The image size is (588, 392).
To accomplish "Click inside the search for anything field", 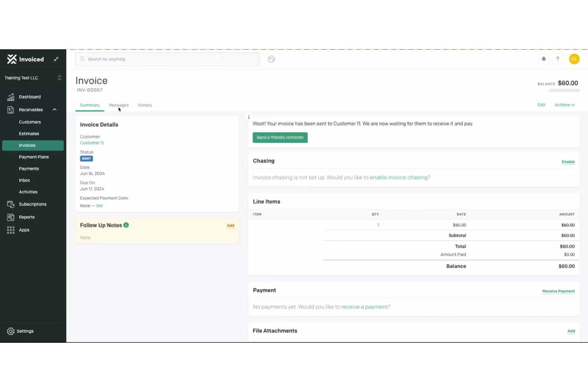I will tap(167, 59).
